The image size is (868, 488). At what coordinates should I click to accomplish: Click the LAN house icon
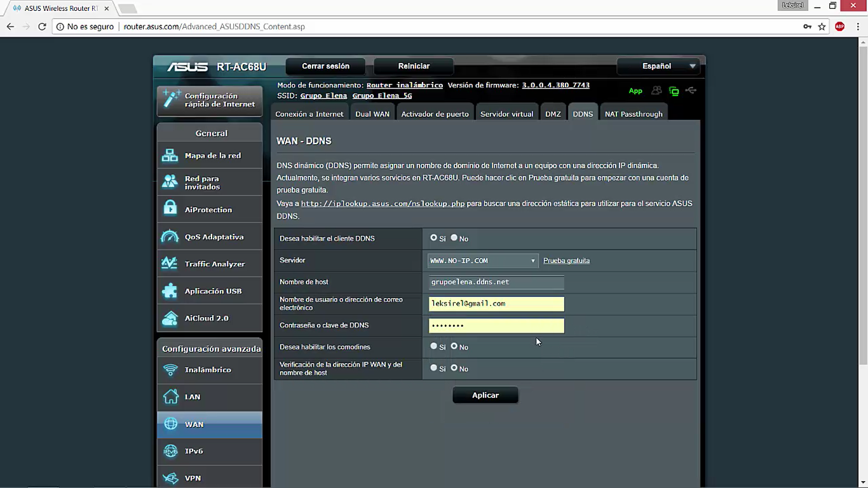[x=170, y=396]
